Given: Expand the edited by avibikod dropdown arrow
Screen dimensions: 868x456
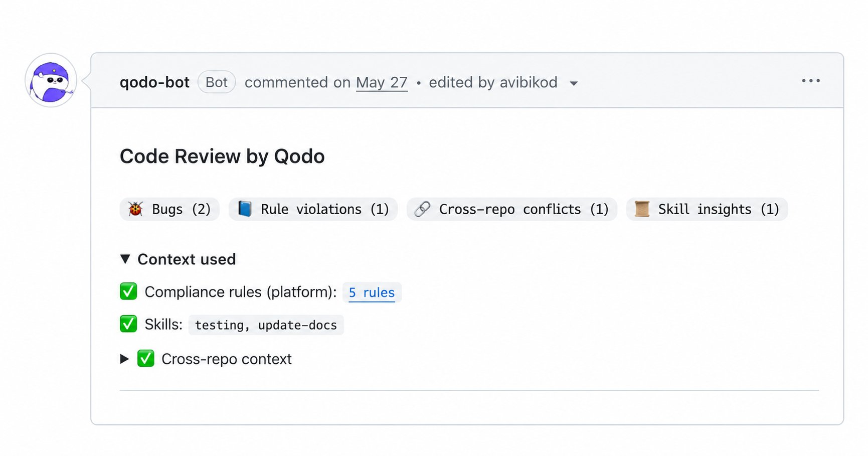Looking at the screenshot, I should pyautogui.click(x=574, y=83).
